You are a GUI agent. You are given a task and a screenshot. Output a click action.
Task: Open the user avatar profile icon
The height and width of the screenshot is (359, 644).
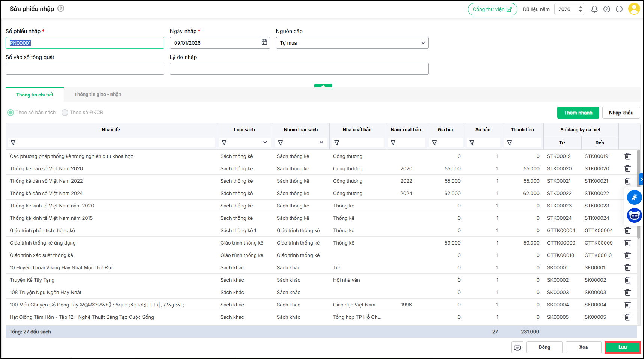point(634,9)
